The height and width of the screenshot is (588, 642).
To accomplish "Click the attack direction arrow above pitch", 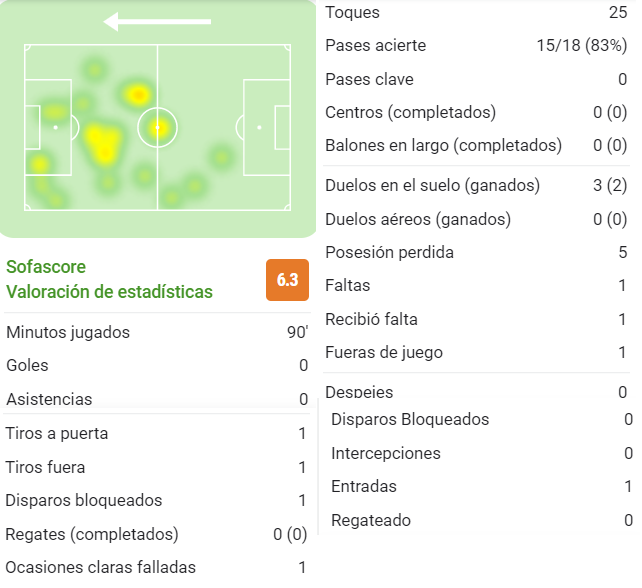I will point(157,22).
